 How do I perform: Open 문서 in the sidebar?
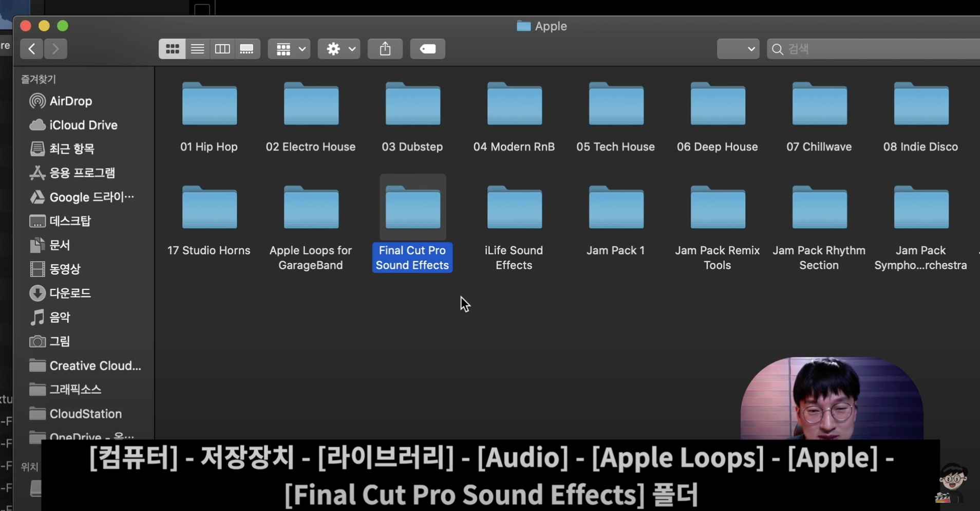point(50,245)
